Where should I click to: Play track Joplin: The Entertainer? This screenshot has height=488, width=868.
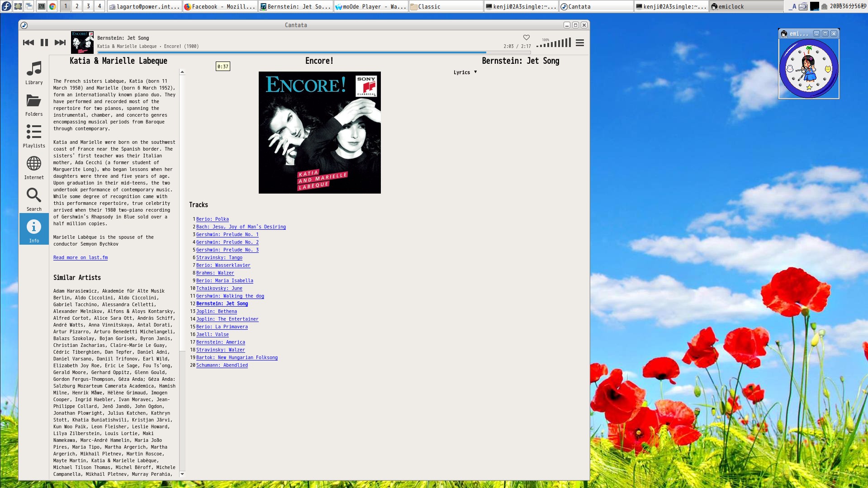coord(227,319)
